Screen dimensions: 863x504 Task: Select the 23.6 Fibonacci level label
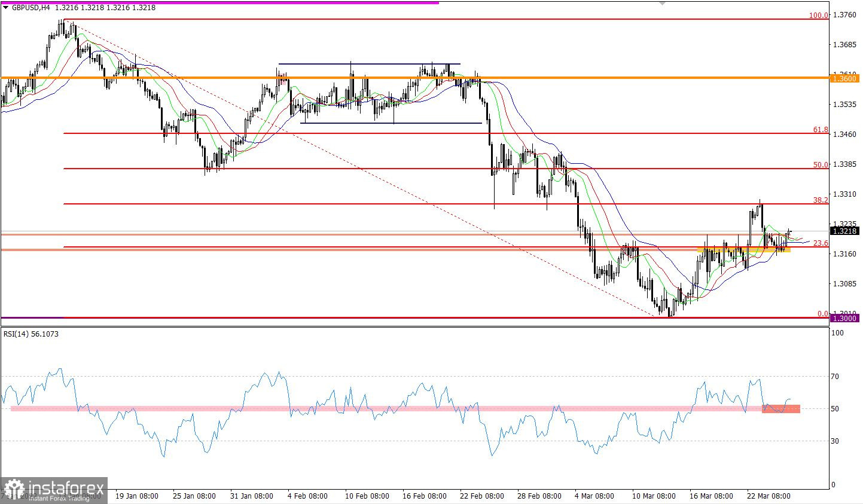coord(821,243)
